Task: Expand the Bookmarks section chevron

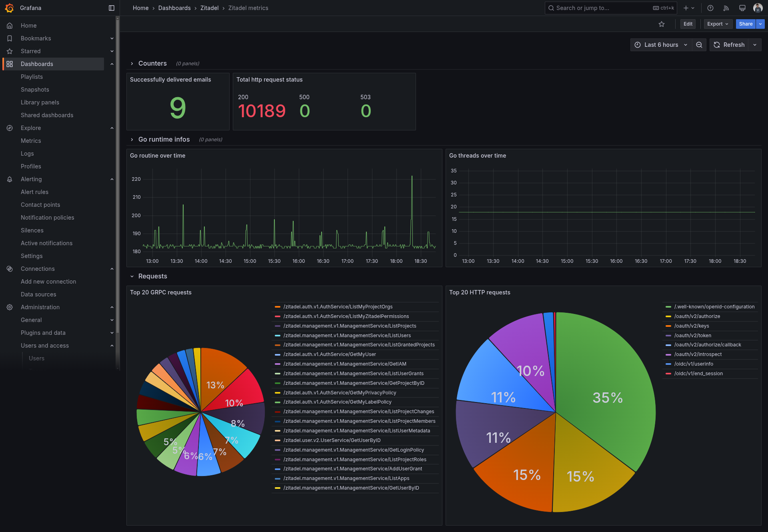Action: coord(112,38)
